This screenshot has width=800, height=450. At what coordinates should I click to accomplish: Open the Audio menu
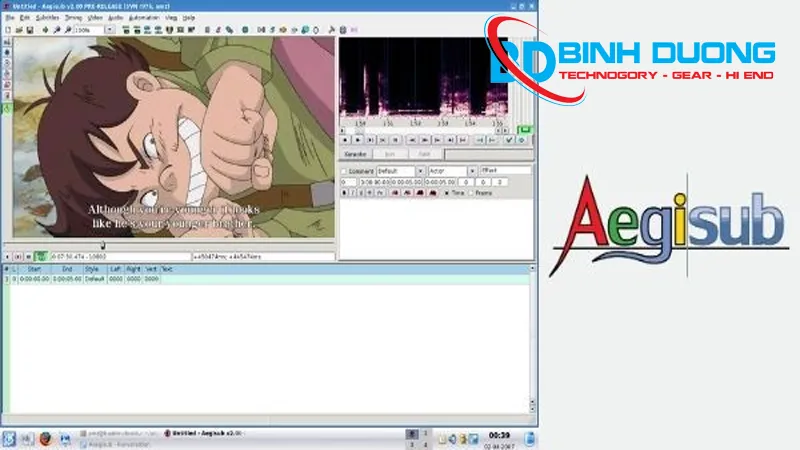point(115,18)
